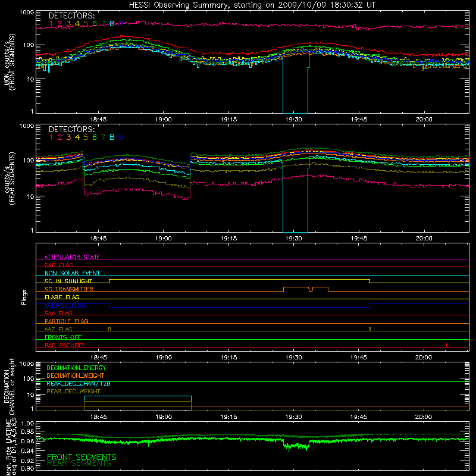Select blue detector 9 in rear segments legend
The width and height of the screenshot is (476, 476).
[121, 137]
